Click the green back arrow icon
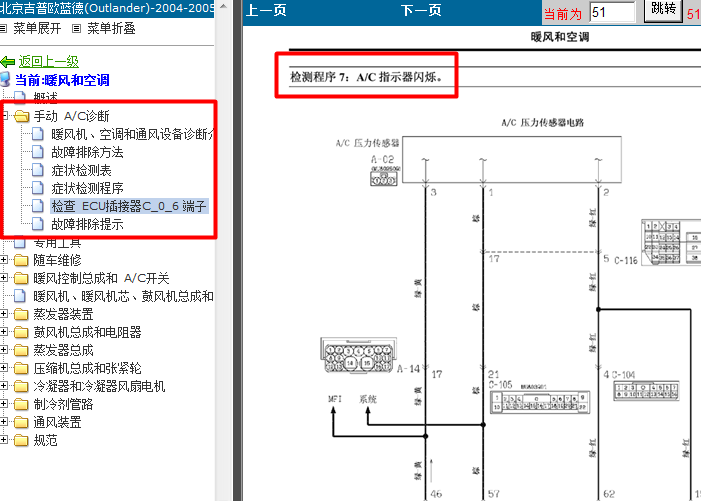The width and height of the screenshot is (701, 501). point(8,62)
